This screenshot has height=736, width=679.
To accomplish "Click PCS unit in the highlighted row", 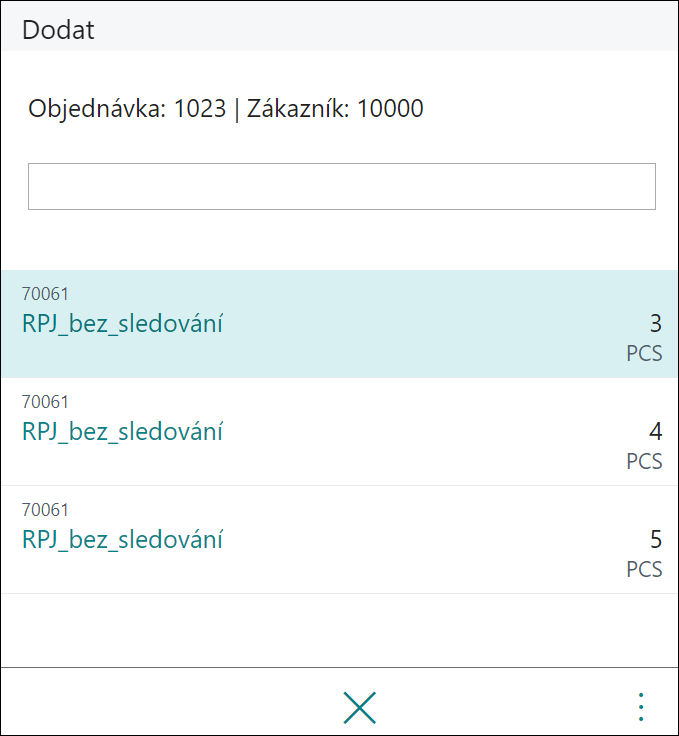I will point(644,353).
